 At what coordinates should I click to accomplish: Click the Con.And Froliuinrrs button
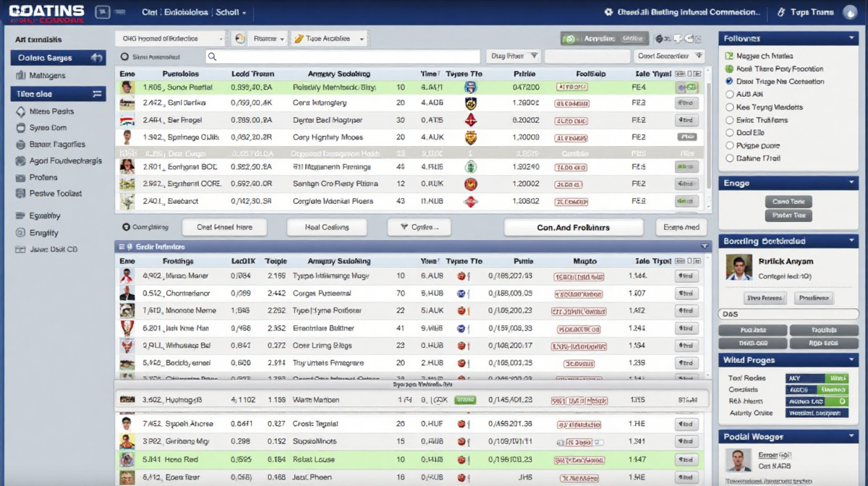573,227
